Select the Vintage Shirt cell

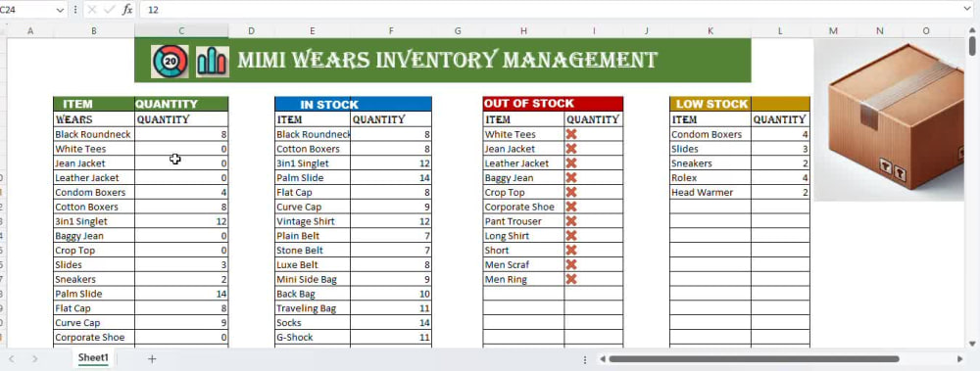point(313,221)
